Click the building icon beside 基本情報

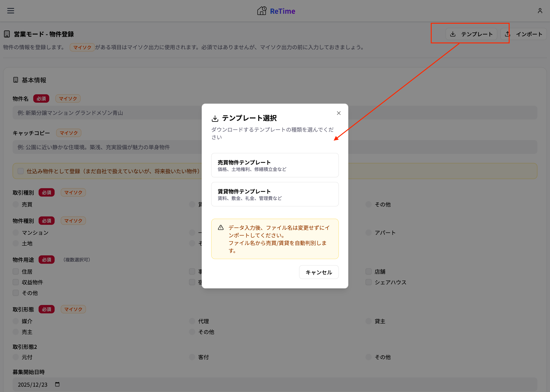coord(16,80)
